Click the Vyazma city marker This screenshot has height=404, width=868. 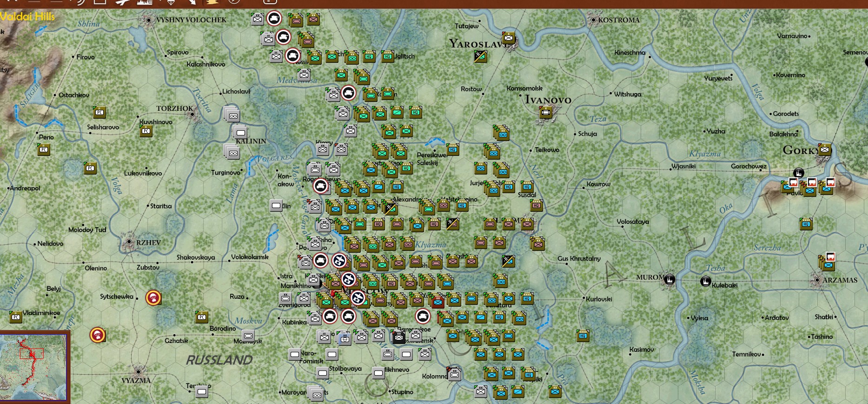click(x=138, y=372)
